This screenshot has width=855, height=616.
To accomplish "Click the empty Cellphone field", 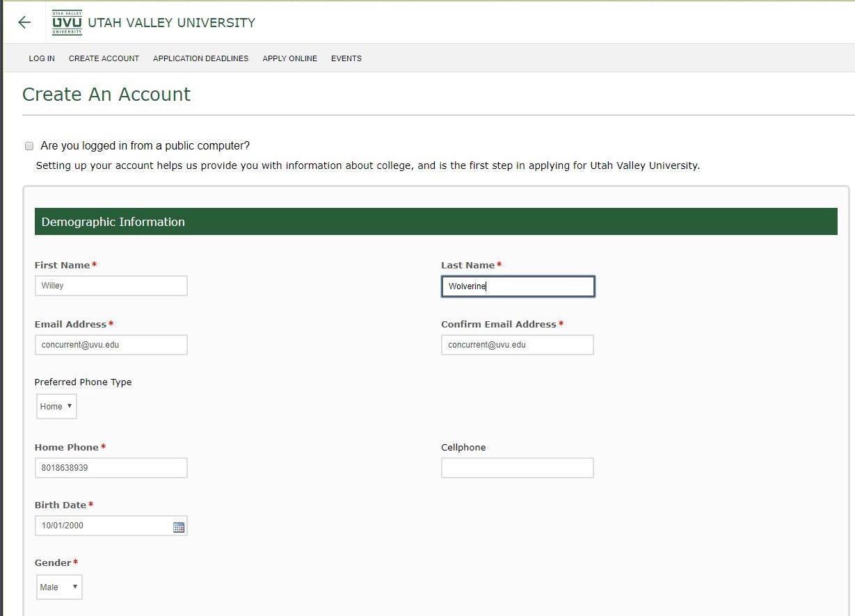I will (x=518, y=468).
